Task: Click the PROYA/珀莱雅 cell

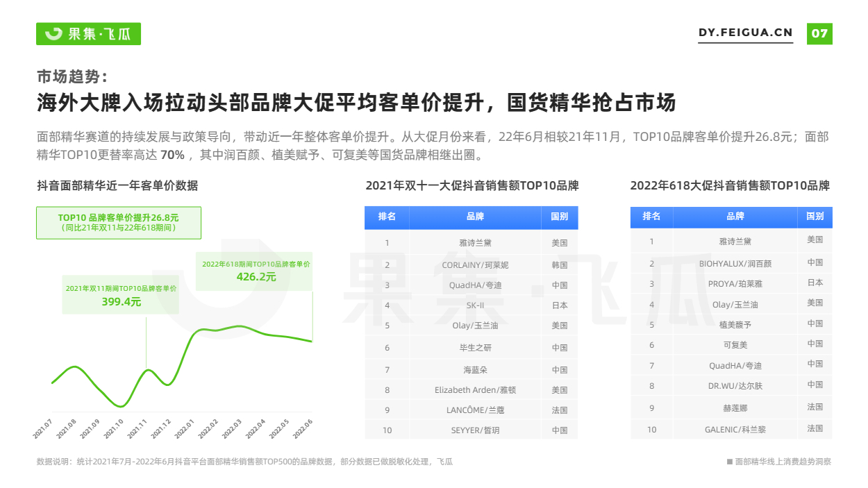Action: coord(735,284)
